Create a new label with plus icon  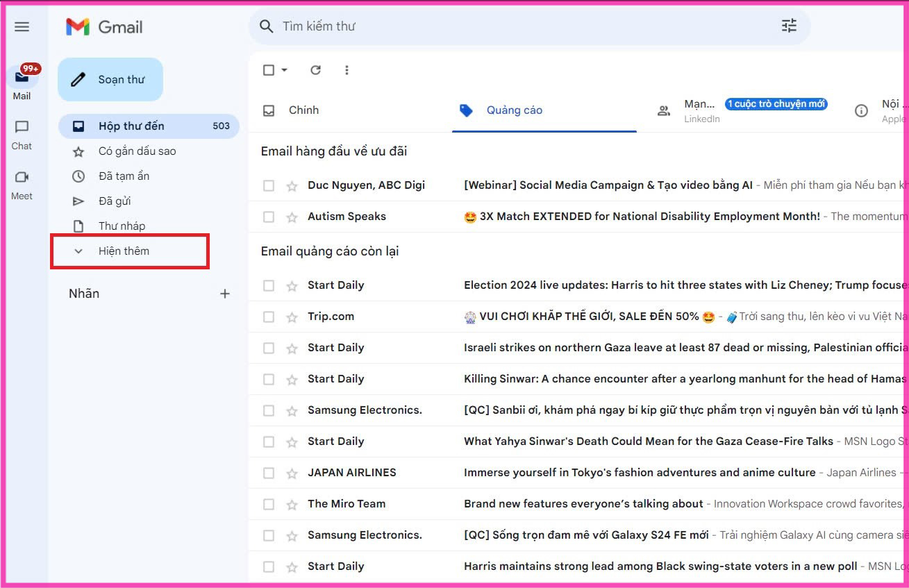pyautogui.click(x=225, y=294)
